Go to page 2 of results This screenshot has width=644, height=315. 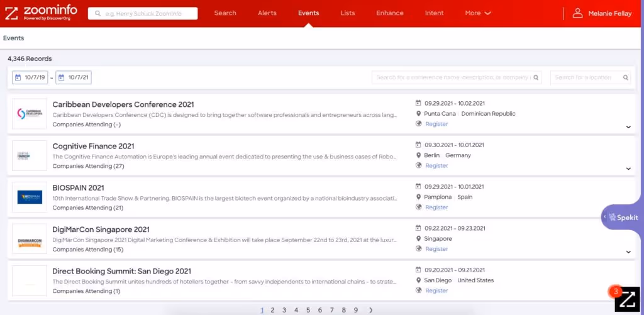click(272, 310)
